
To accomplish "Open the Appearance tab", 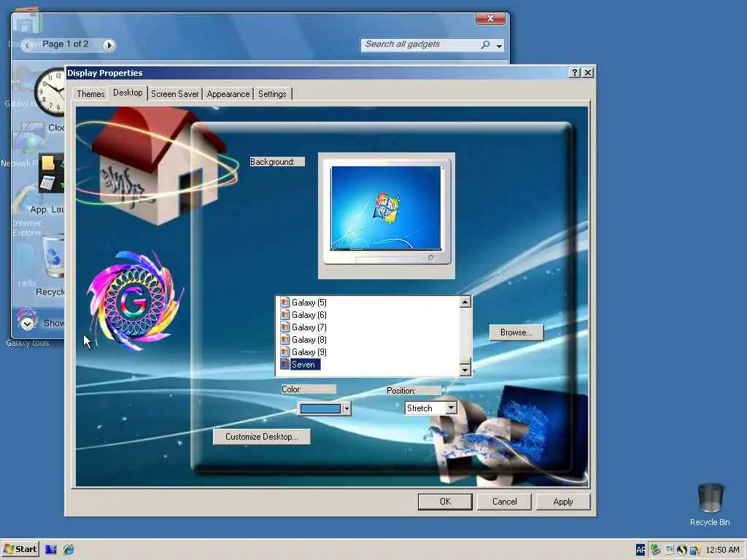I will point(228,94).
